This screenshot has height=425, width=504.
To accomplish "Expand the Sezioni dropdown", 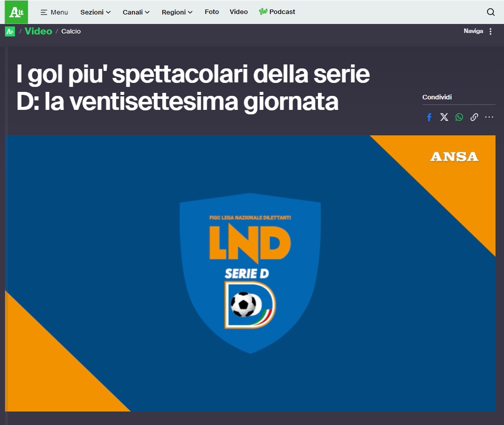I will [x=95, y=12].
